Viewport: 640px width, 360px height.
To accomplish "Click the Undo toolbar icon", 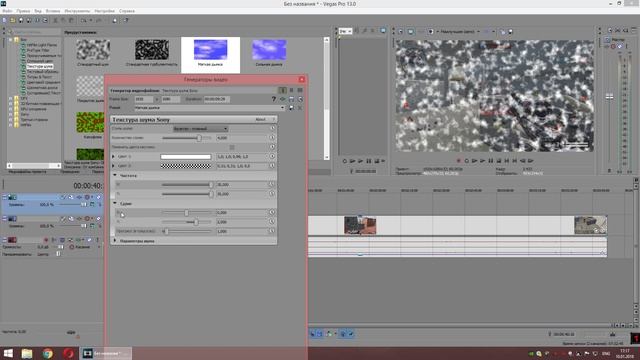I will coord(84,20).
